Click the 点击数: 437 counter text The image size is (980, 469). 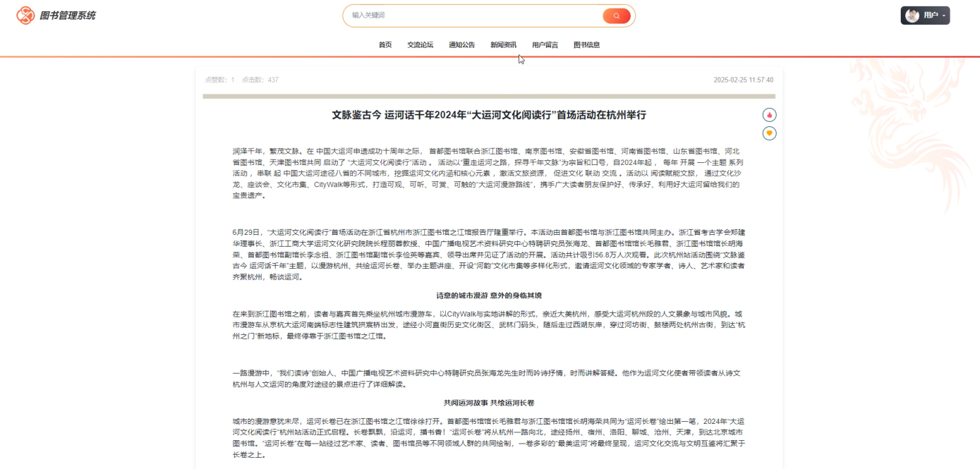(x=260, y=80)
